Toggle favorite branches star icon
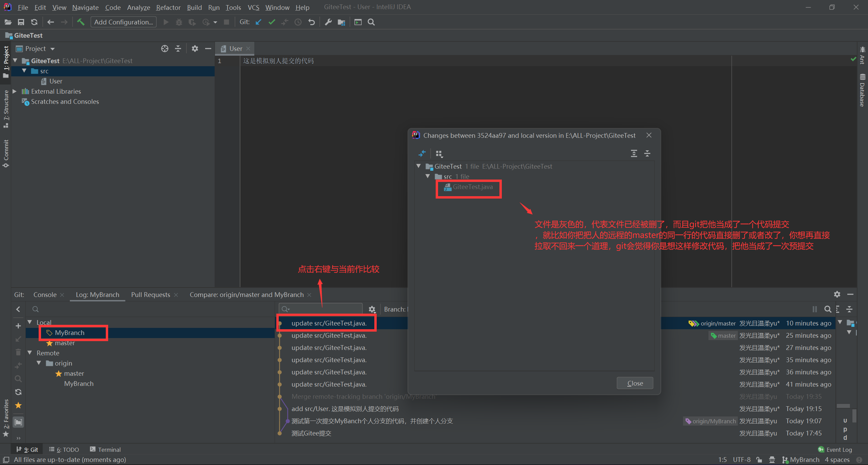 click(x=18, y=405)
